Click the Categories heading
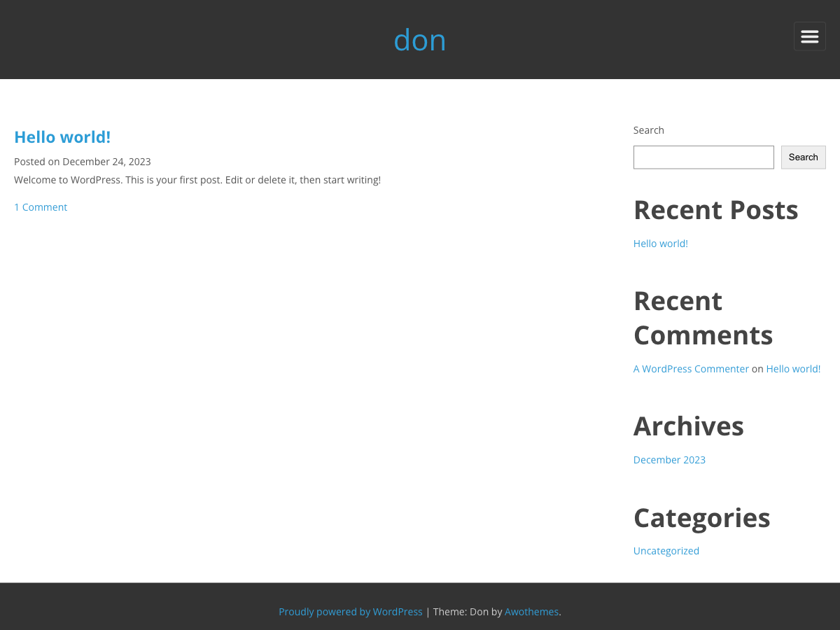The image size is (840, 630). click(701, 517)
